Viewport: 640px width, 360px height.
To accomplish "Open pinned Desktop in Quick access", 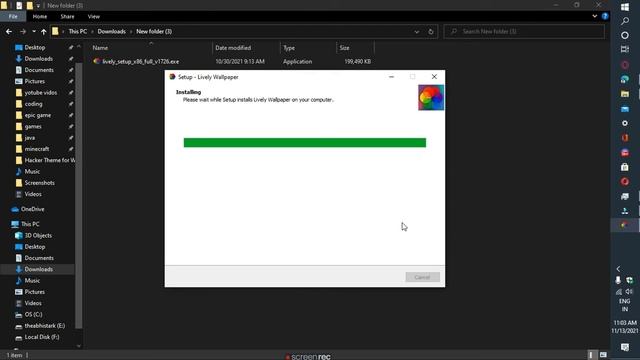I will click(x=35, y=47).
